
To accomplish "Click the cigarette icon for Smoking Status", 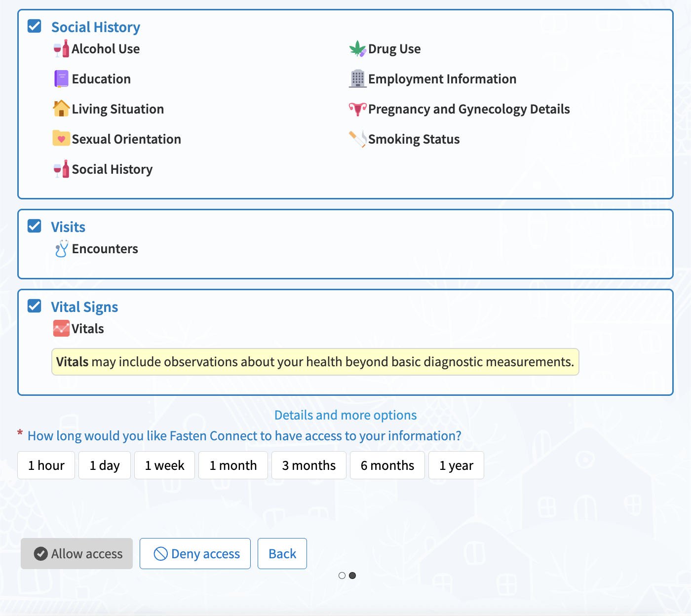I will click(x=357, y=139).
